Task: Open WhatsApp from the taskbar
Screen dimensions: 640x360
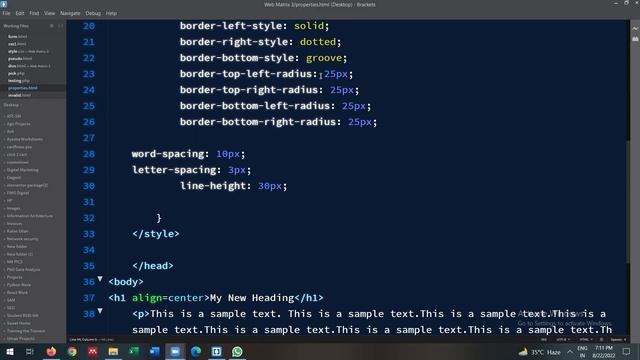Action: pos(237,351)
